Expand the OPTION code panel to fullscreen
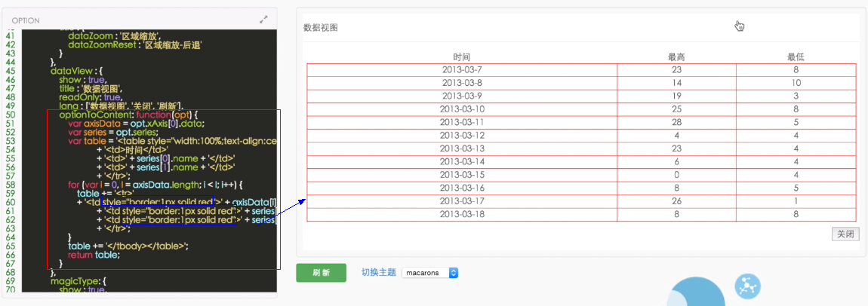The width and height of the screenshot is (868, 306). [x=263, y=20]
